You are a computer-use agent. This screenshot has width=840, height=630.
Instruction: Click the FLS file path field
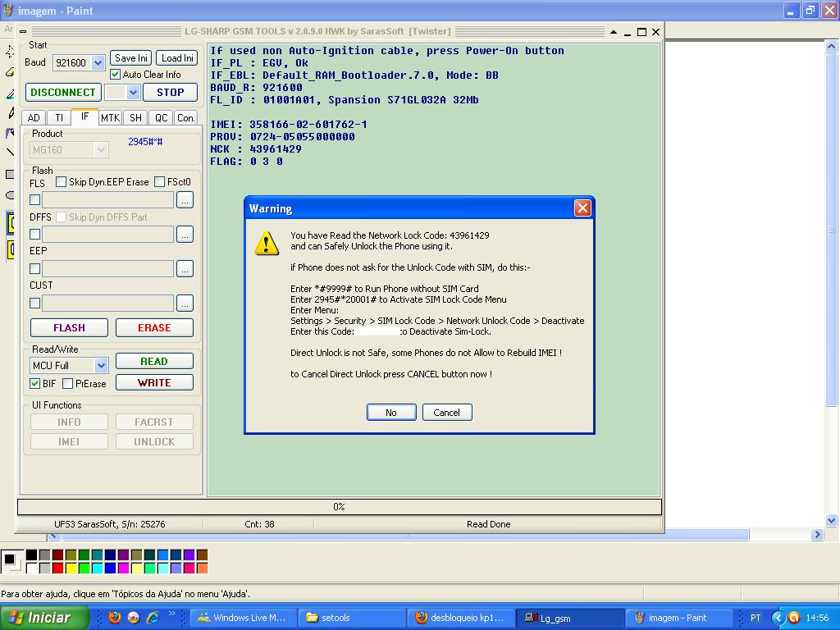tap(107, 200)
